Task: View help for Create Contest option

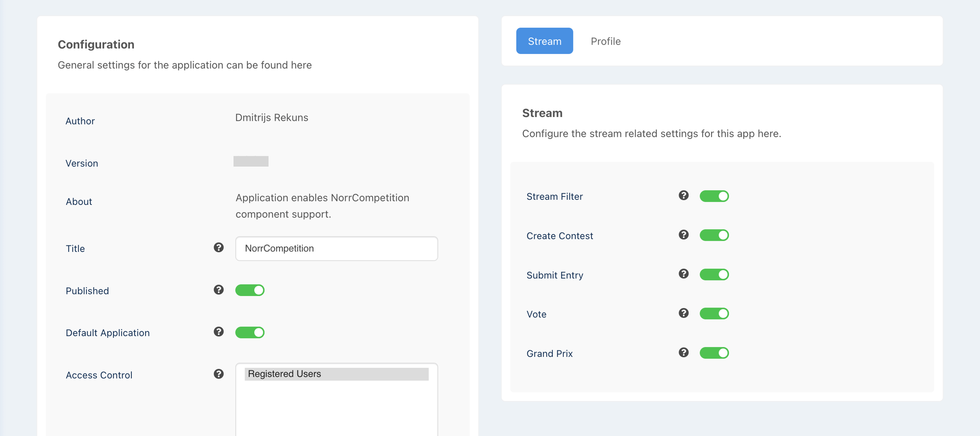Action: [684, 235]
